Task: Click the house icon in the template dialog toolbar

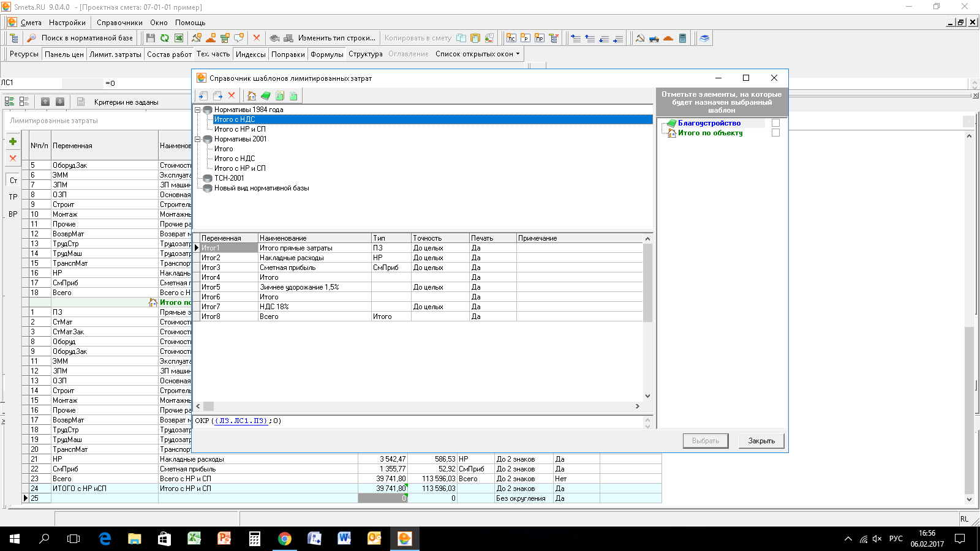Action: [252, 96]
